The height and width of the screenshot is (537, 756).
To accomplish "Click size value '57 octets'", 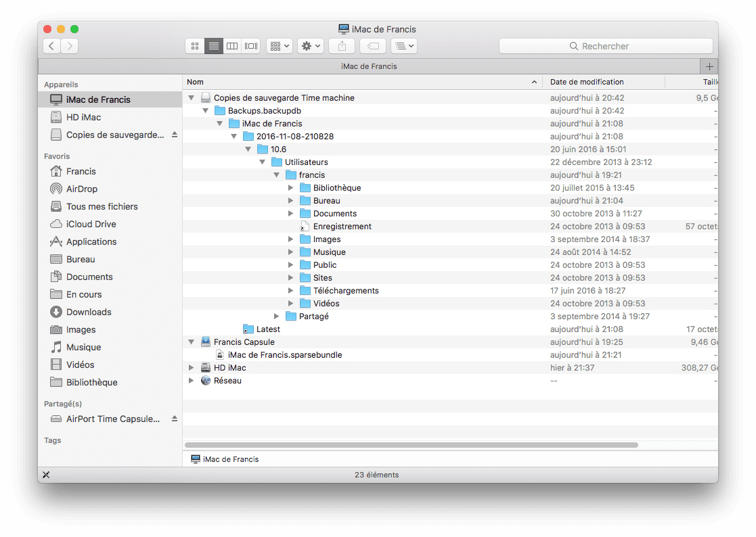I will (702, 227).
